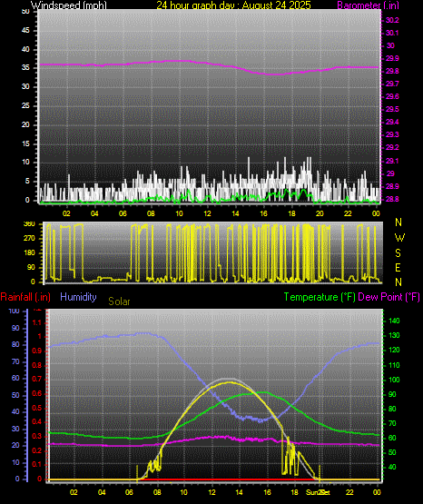The height and width of the screenshot is (504, 423).
Task: Click the W compass direction label
Action: click(399, 238)
